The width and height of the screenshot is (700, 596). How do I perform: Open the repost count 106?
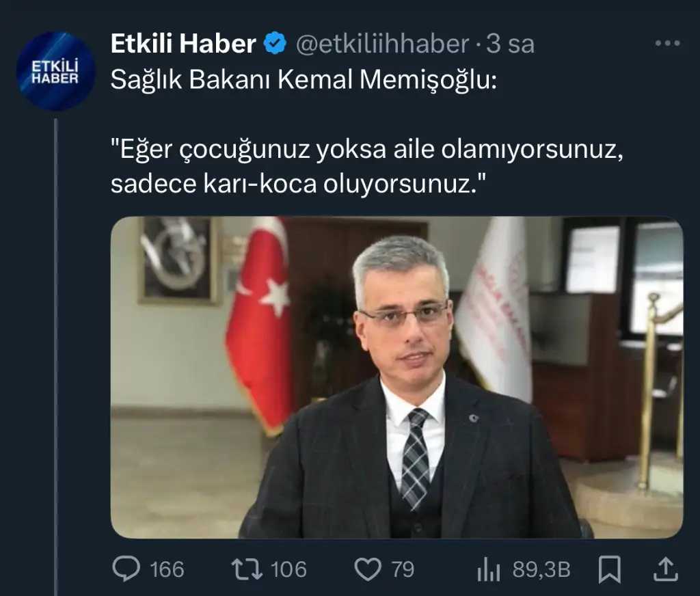pyautogui.click(x=289, y=569)
